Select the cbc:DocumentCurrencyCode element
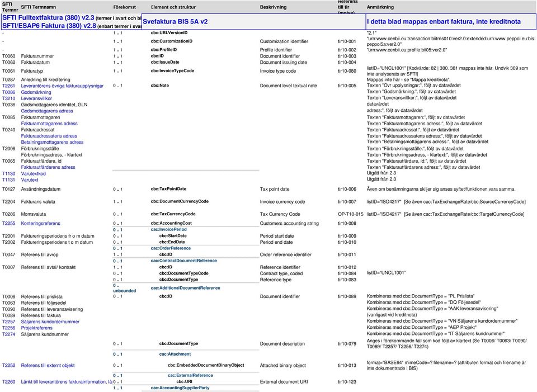This screenshot has height=392, width=537. (x=180, y=201)
